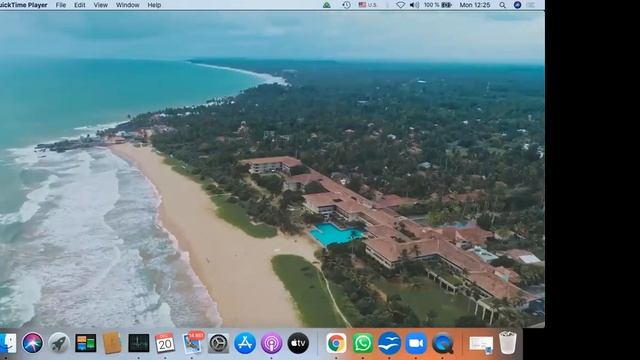
Task: Open Finder from the Dock
Action: 8,343
